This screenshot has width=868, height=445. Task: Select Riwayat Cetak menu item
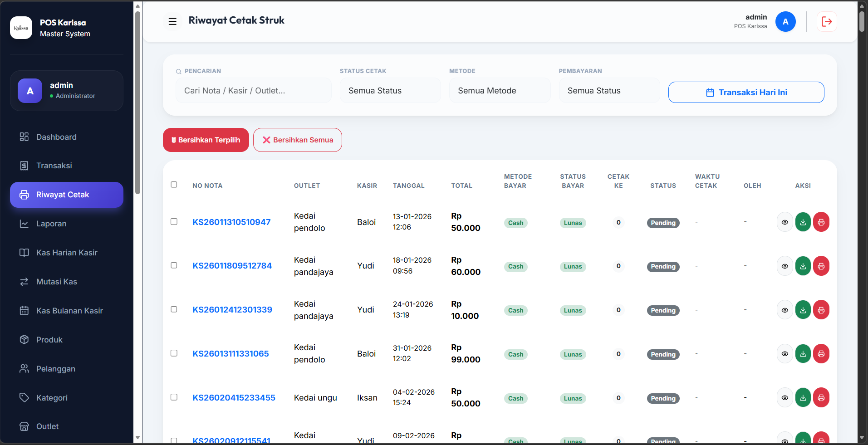67,195
